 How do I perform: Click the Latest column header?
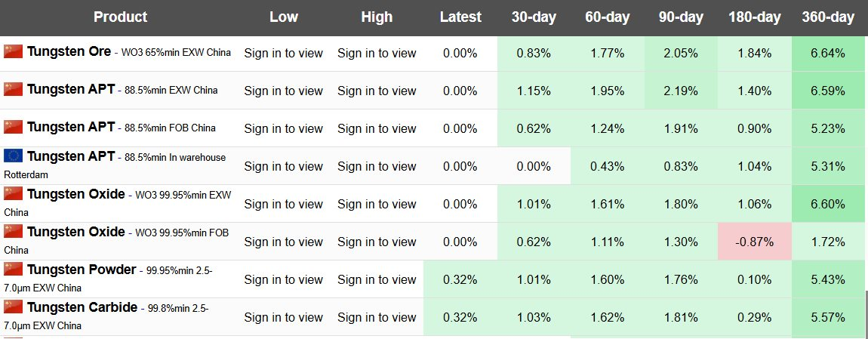[x=460, y=17]
